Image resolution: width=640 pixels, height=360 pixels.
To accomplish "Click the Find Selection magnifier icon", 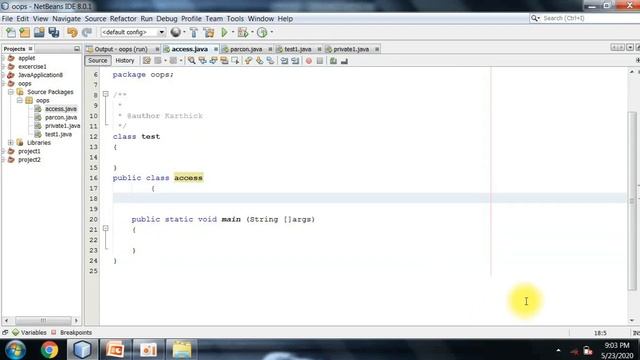I will 191,61.
